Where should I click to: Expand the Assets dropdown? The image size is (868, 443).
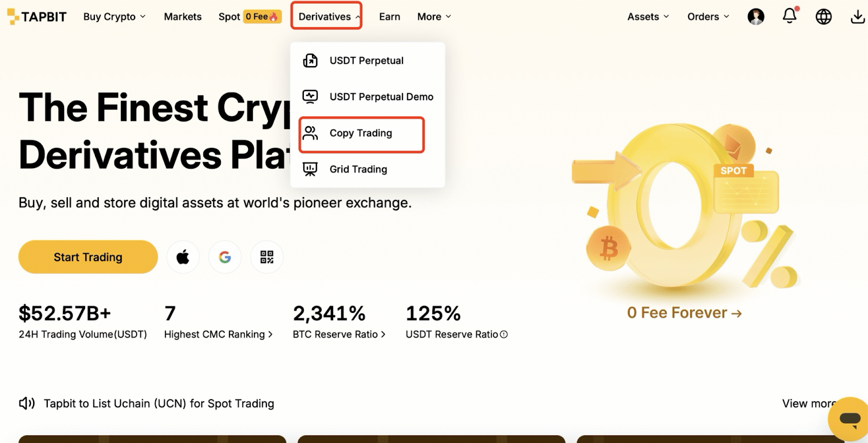[648, 17]
